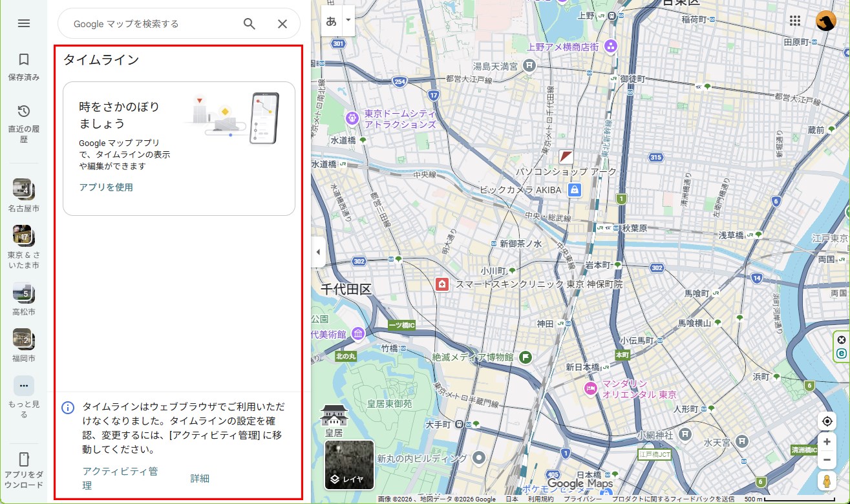Collapse the side panel arrow
The width and height of the screenshot is (850, 504).
coord(318,252)
